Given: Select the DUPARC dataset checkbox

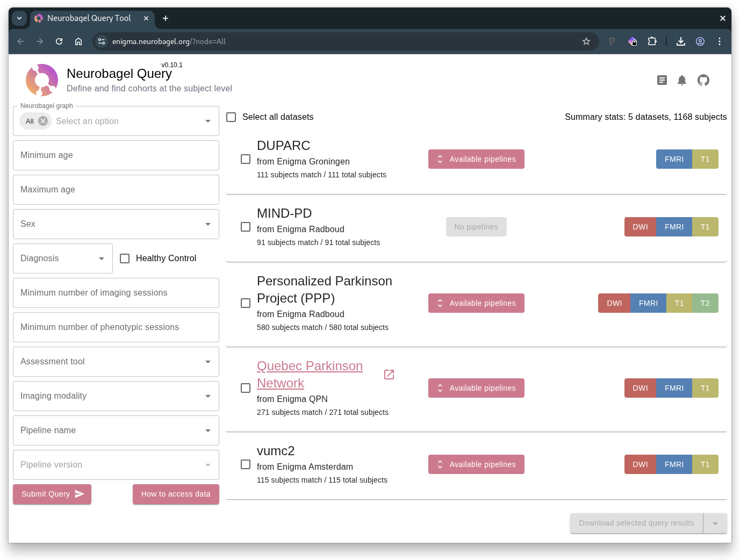Looking at the screenshot, I should click(246, 159).
